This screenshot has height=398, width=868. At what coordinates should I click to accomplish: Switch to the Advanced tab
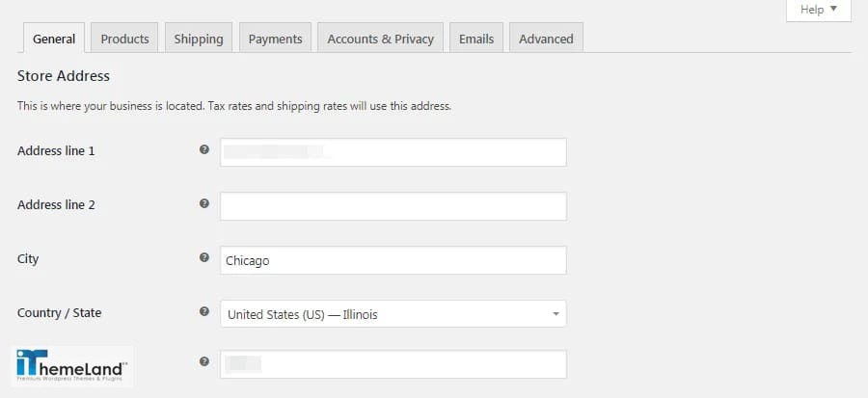pos(546,39)
